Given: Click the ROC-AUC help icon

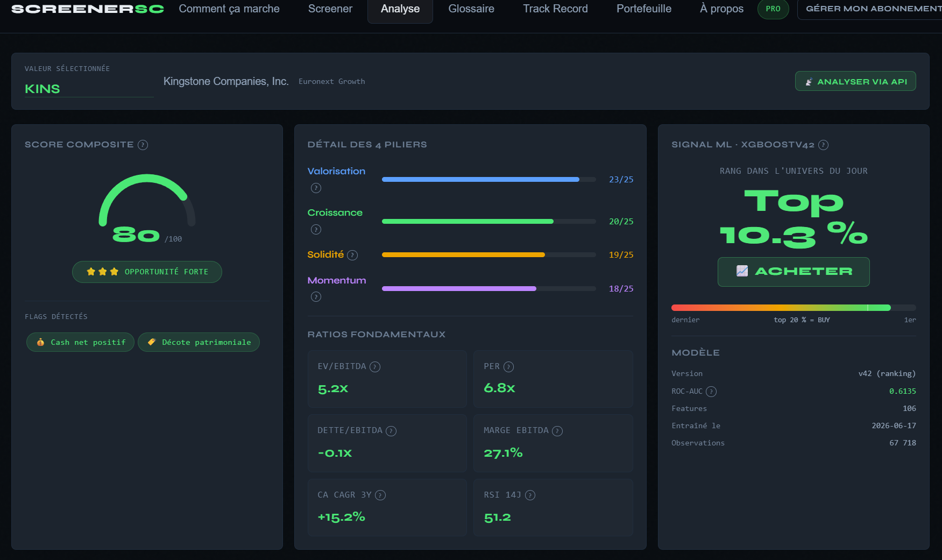Looking at the screenshot, I should [711, 392].
